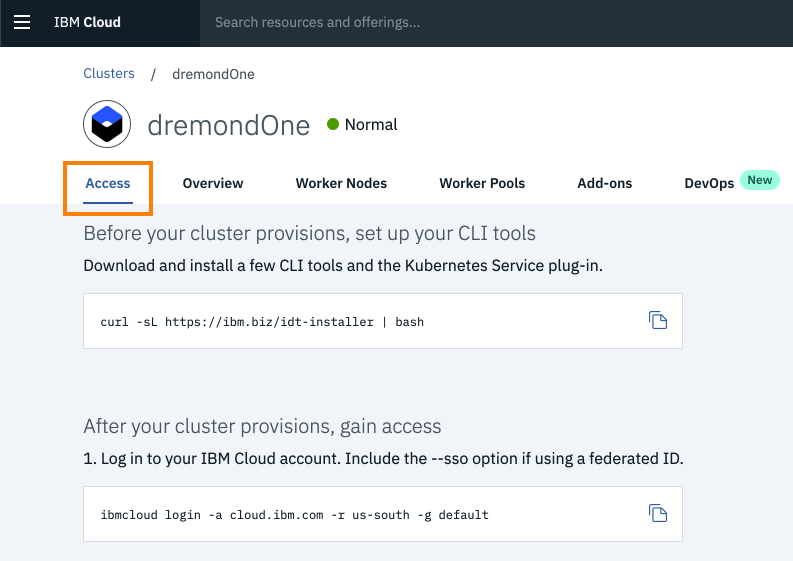Click the dremondOne breadcrumb item

(x=213, y=74)
